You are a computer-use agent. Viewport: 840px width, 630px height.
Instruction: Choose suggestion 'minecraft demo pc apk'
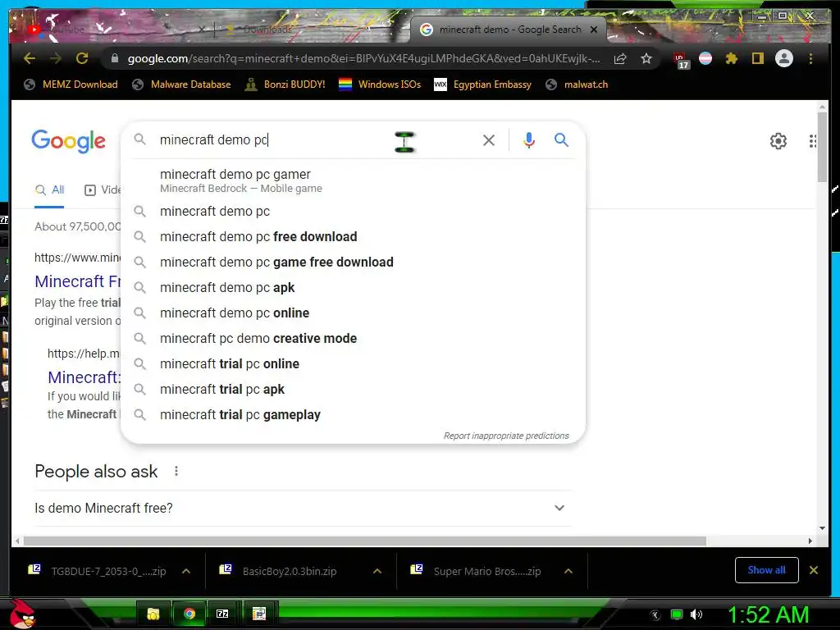[354, 288]
